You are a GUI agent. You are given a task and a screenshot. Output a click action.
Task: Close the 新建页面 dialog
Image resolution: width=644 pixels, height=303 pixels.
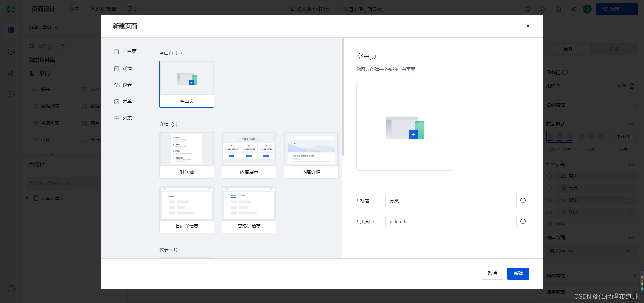[528, 26]
